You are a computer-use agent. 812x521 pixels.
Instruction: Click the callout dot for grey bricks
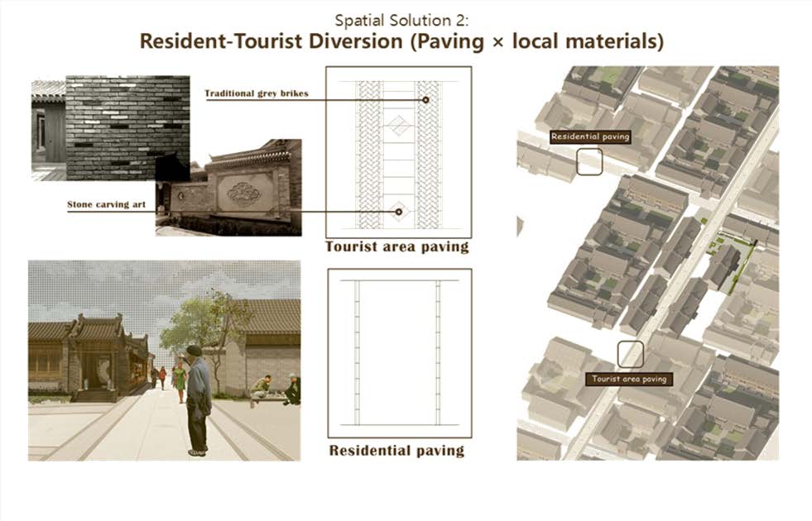point(425,100)
